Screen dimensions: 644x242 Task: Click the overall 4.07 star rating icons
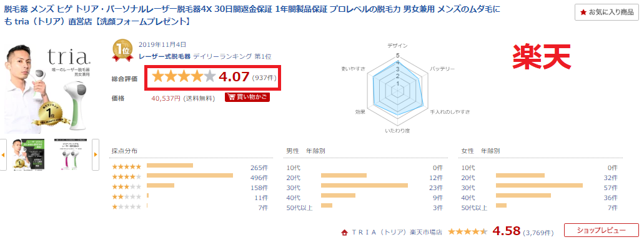point(184,76)
